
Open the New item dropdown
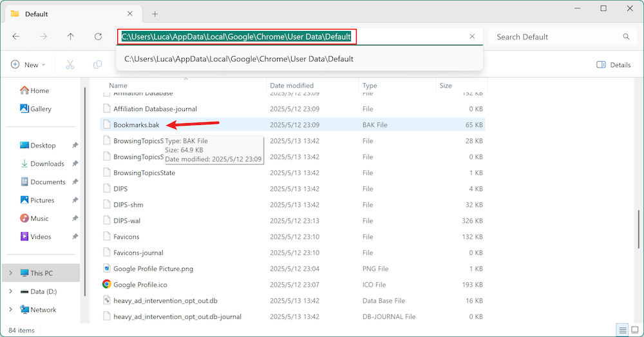(28, 64)
